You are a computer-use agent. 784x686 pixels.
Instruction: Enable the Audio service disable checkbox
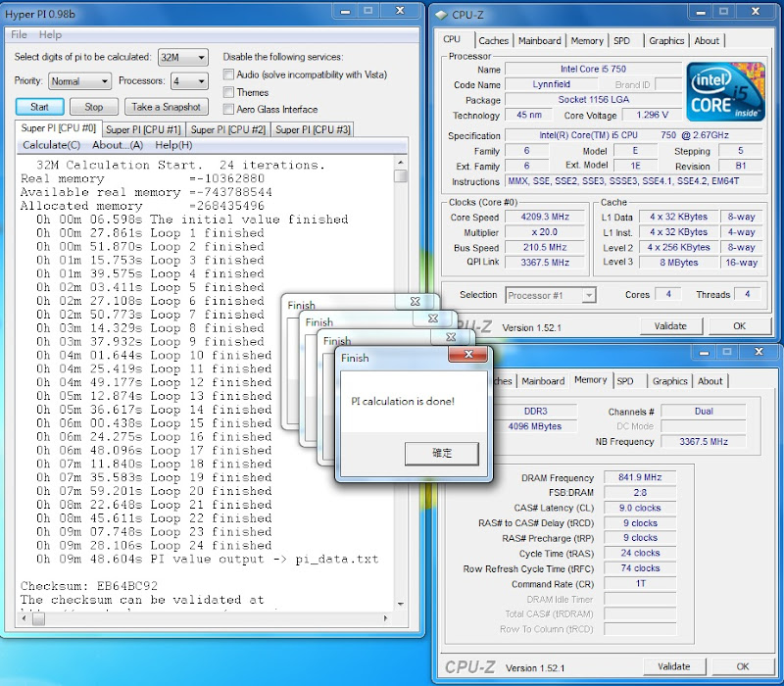pos(228,75)
